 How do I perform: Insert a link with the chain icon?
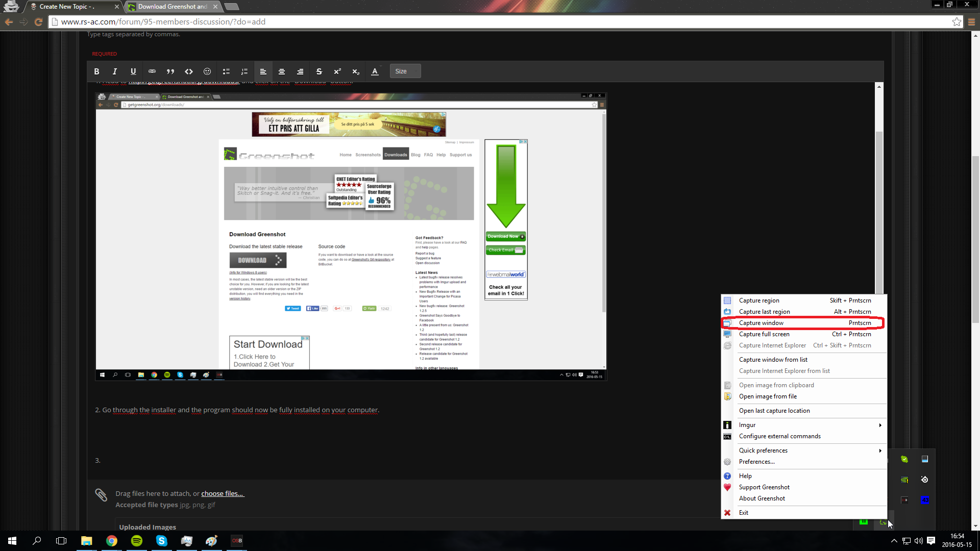point(152,71)
